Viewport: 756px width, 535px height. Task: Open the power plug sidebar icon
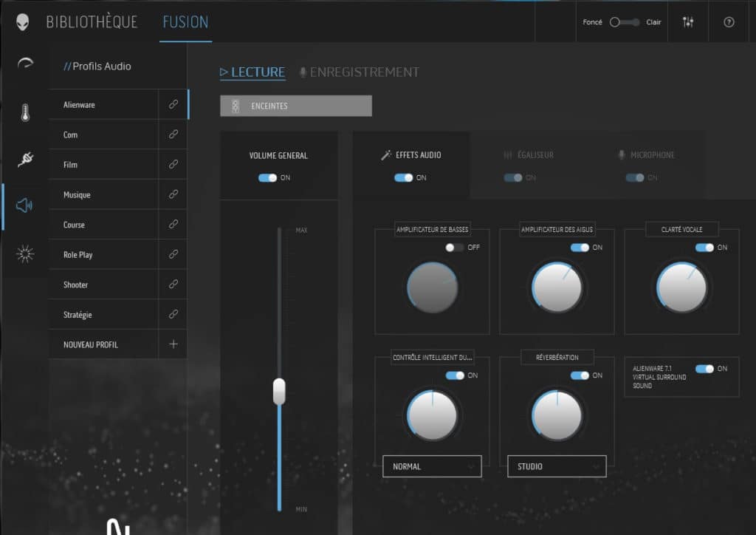(x=25, y=159)
